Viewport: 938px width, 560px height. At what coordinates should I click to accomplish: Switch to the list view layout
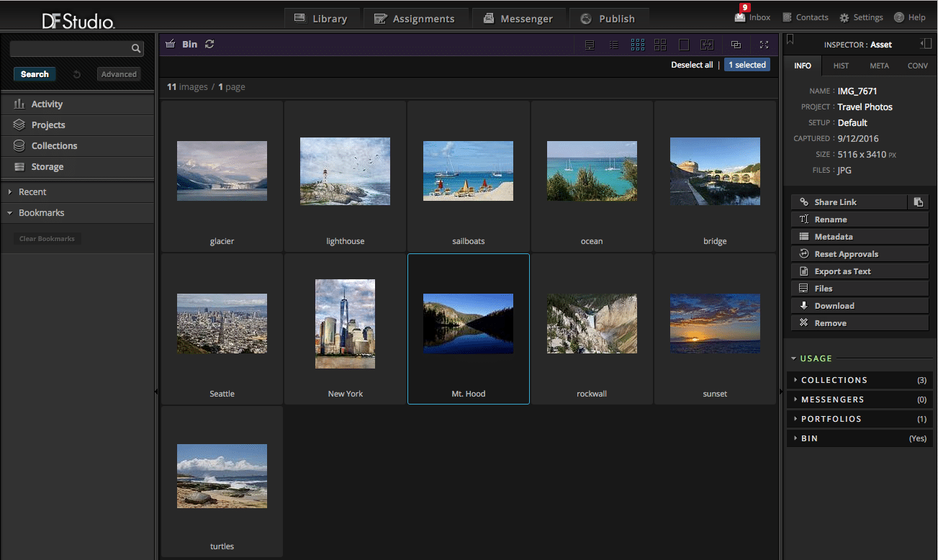pos(613,45)
